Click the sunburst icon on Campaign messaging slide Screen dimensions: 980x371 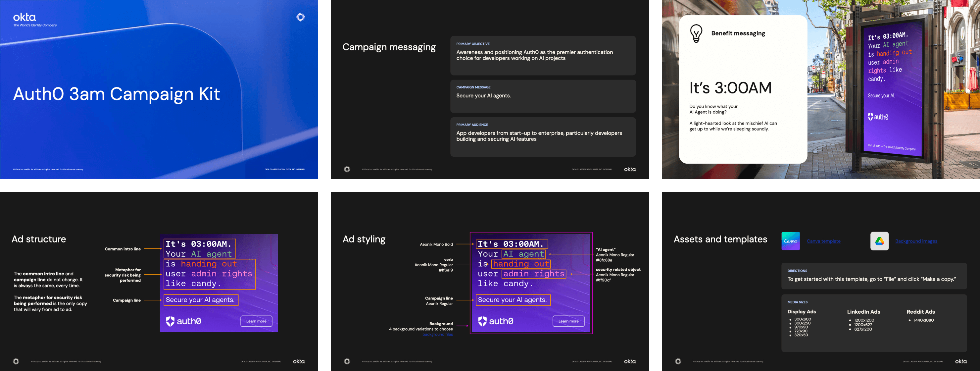point(347,169)
